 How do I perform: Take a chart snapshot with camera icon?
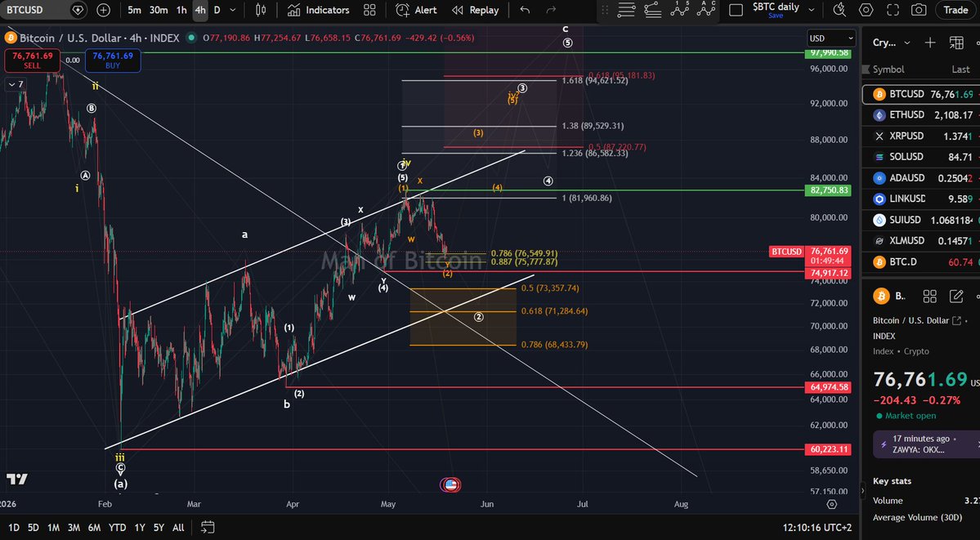coord(919,10)
